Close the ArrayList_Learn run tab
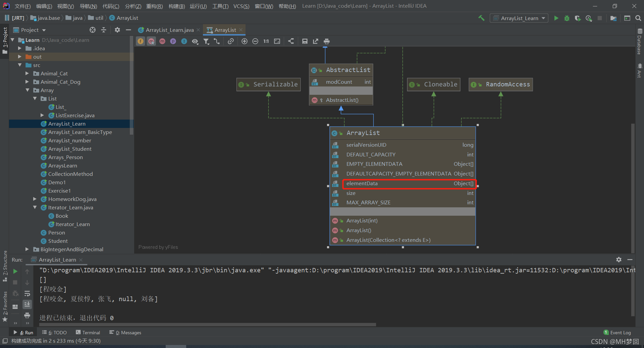This screenshot has width=644, height=348. tap(81, 260)
